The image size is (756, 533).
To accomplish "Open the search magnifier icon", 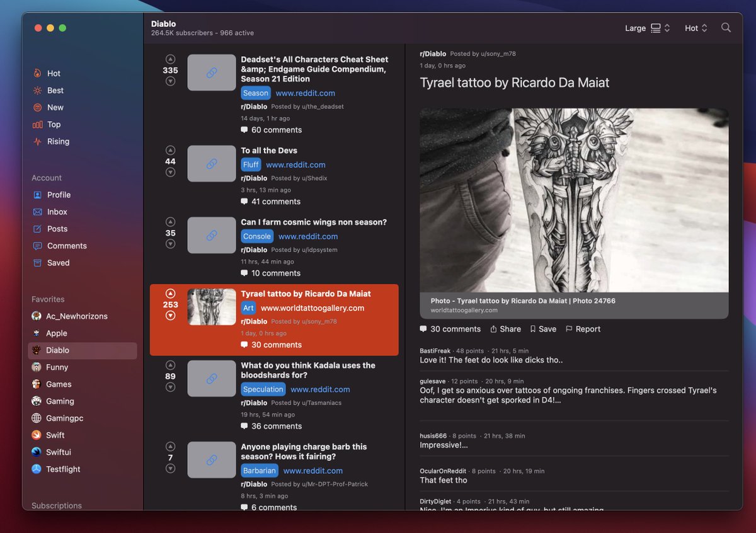I will pyautogui.click(x=726, y=28).
